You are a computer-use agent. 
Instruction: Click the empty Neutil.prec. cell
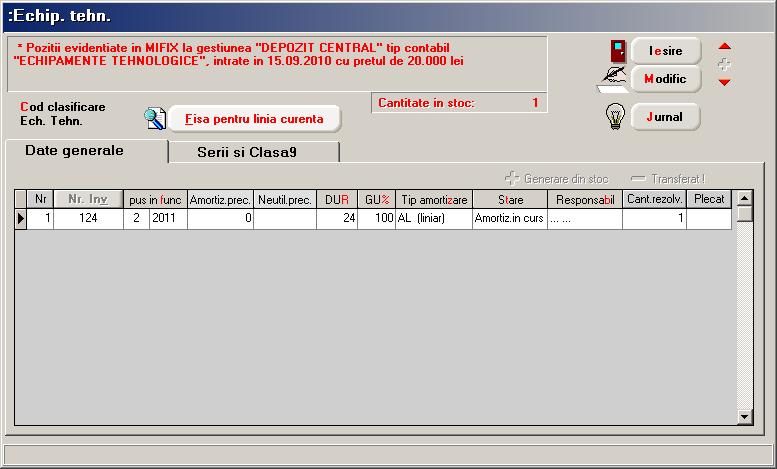coord(285,219)
